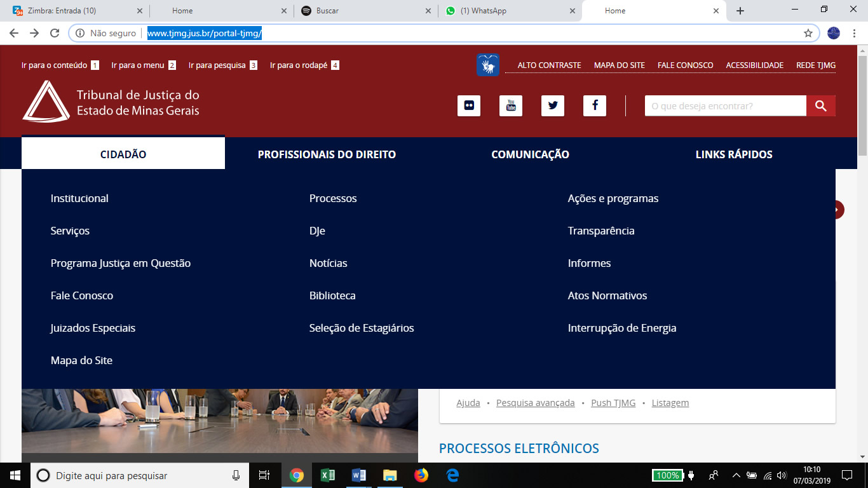The image size is (868, 488).
Task: Focus the "O que deseja encontrar?" search field
Action: [725, 106]
